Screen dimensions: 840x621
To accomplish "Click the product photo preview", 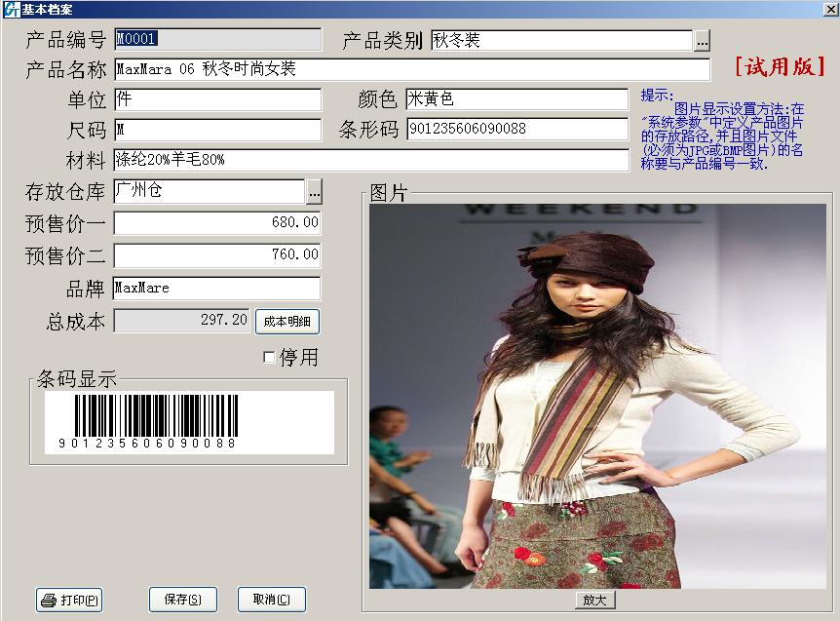I will coord(598,397).
